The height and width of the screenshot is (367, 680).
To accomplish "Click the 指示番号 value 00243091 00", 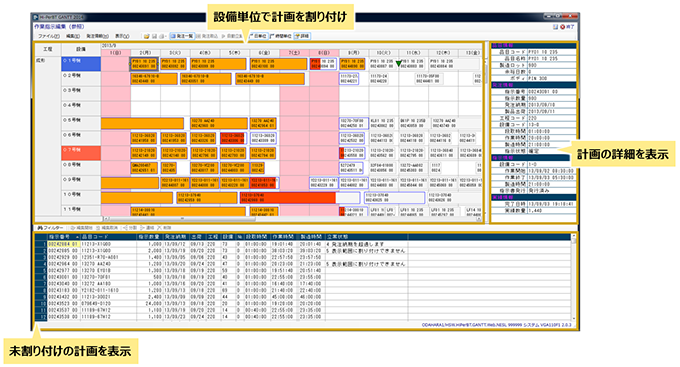I will pos(552,92).
